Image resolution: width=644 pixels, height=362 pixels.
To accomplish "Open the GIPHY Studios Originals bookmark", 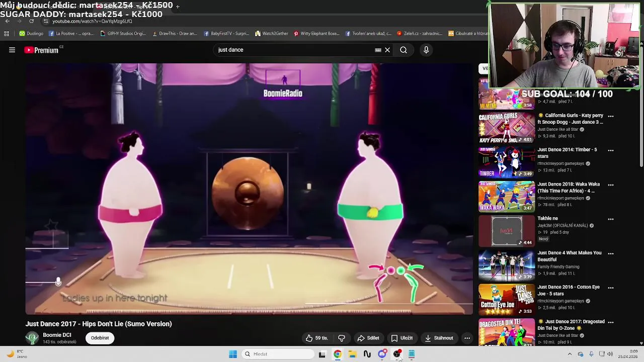I will point(123,34).
